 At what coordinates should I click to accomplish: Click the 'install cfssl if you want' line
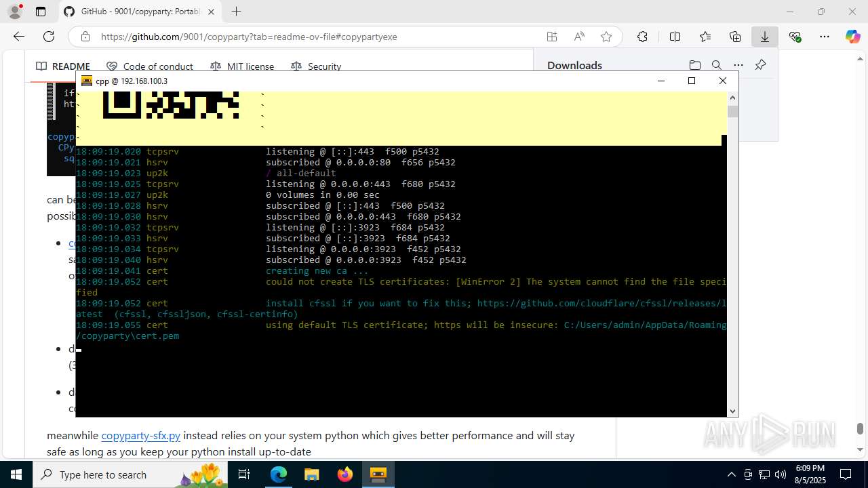tap(401, 308)
